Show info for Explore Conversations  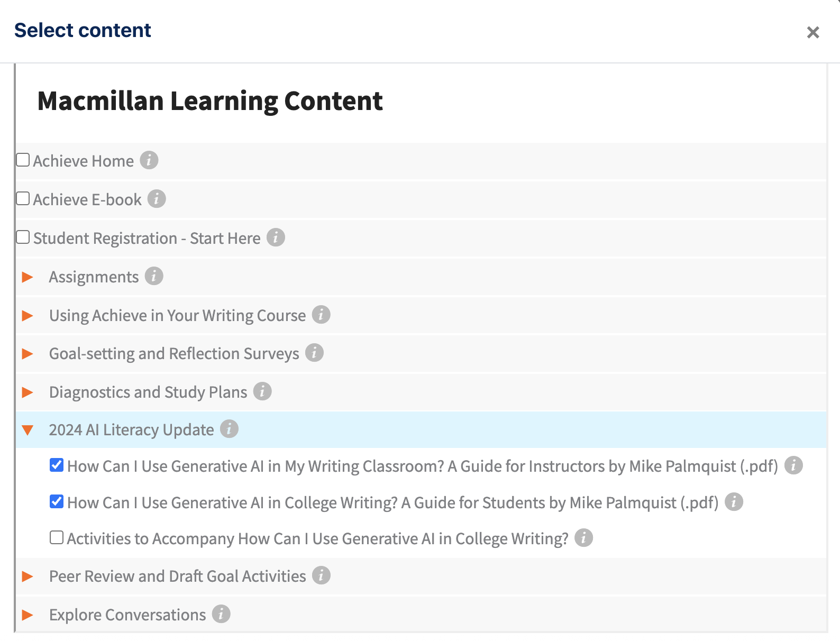pos(221,614)
